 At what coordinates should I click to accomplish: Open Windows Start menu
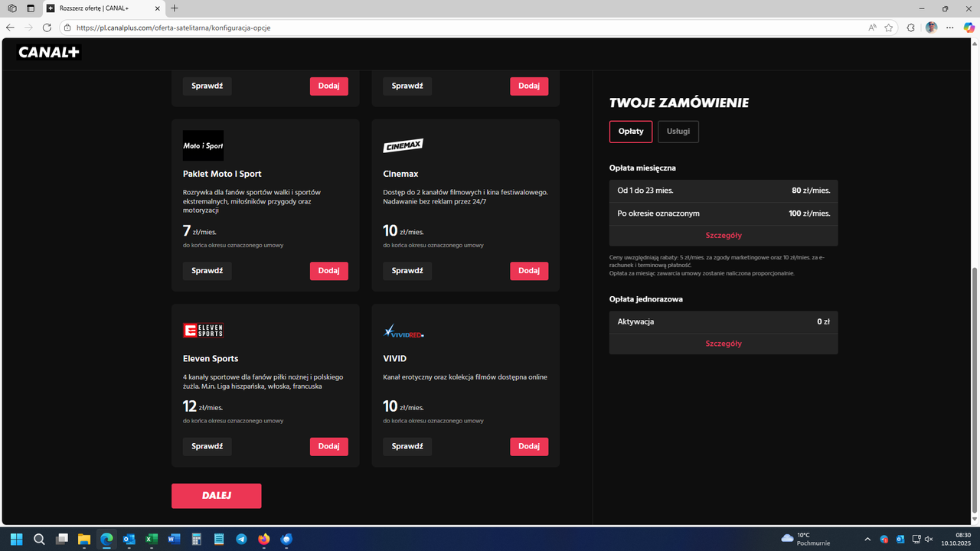[x=17, y=539]
